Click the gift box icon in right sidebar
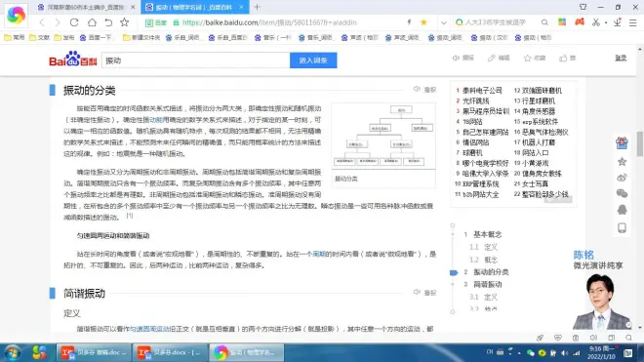 pyautogui.click(x=622, y=142)
